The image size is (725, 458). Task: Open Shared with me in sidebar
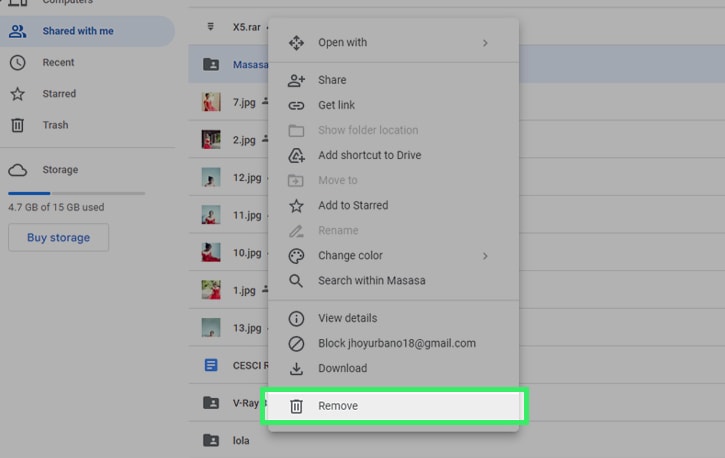(87, 31)
